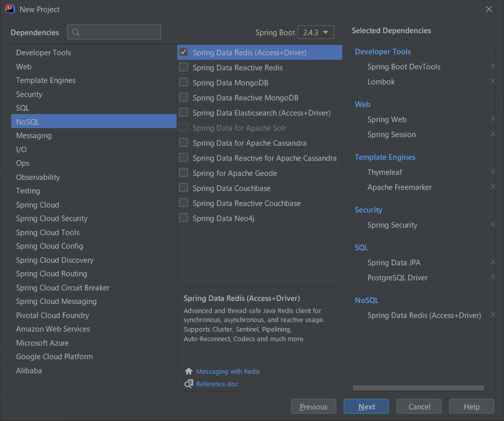The height and width of the screenshot is (421, 504).
Task: Remove Spring Security from selected dependencies
Action: pos(492,224)
